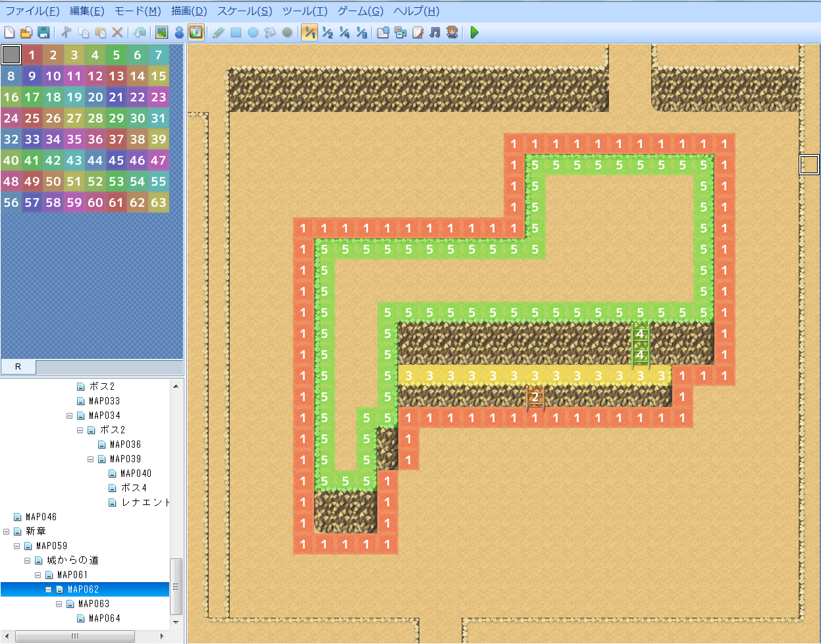Select the Ellipse drawing tool
Viewport: 821px width, 644px height.
point(253,32)
